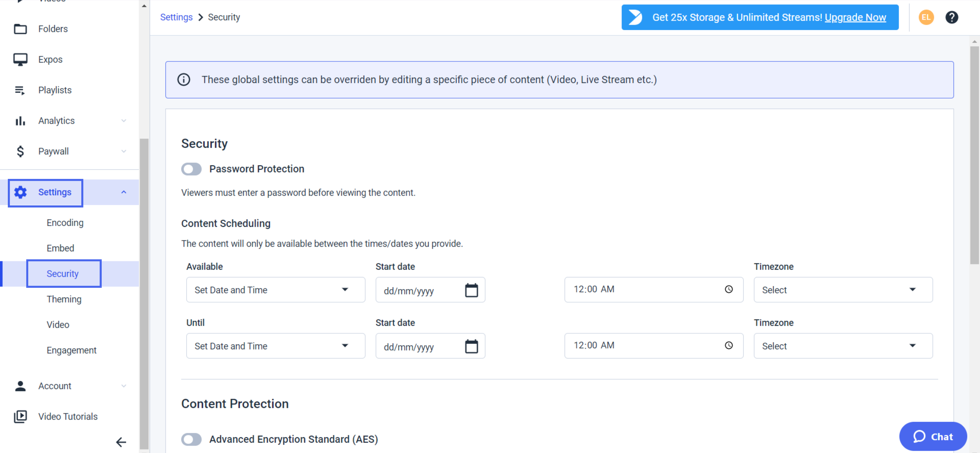Open Playlists section

(55, 90)
